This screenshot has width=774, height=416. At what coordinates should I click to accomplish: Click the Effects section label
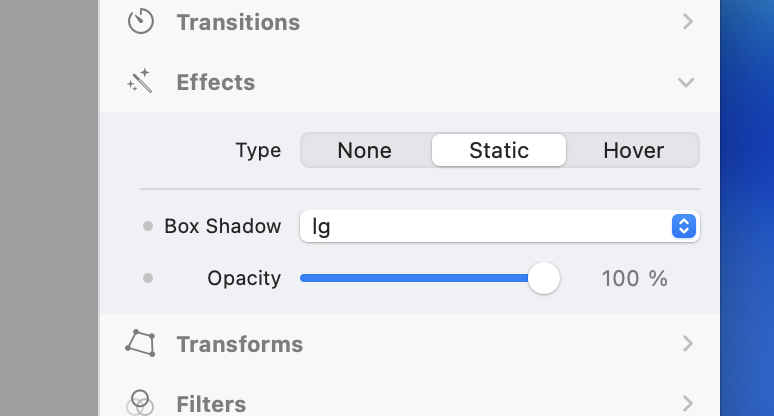tap(216, 82)
